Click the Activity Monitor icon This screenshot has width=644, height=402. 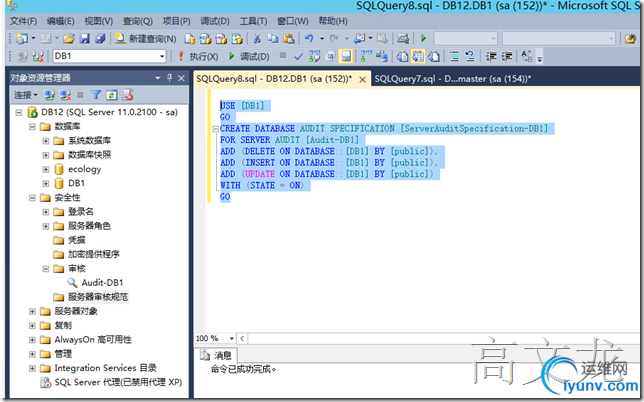402,39
